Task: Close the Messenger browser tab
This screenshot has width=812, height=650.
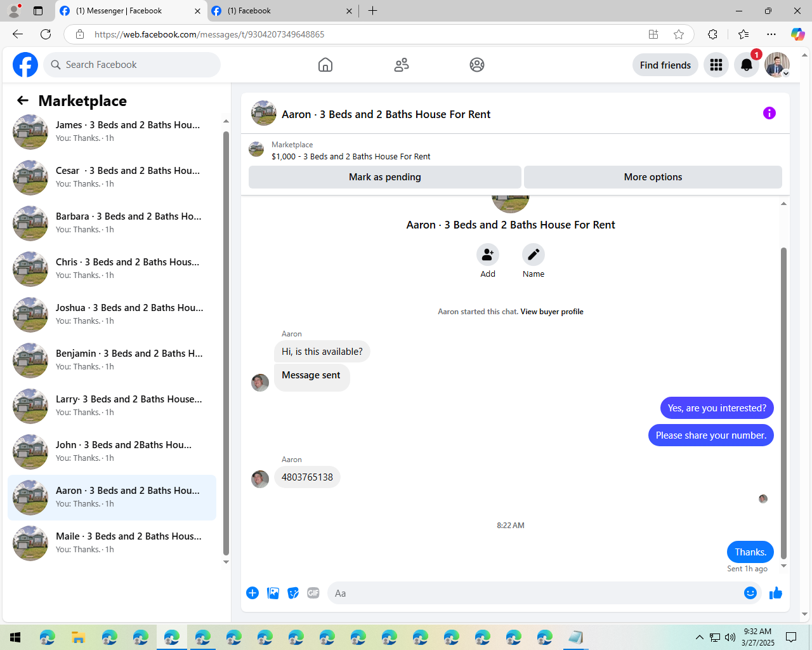Action: (197, 11)
